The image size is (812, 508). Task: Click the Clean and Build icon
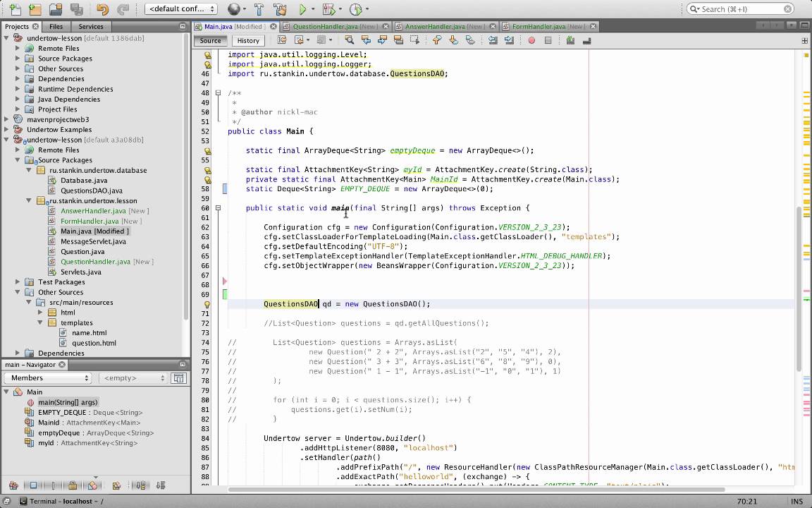point(280,8)
